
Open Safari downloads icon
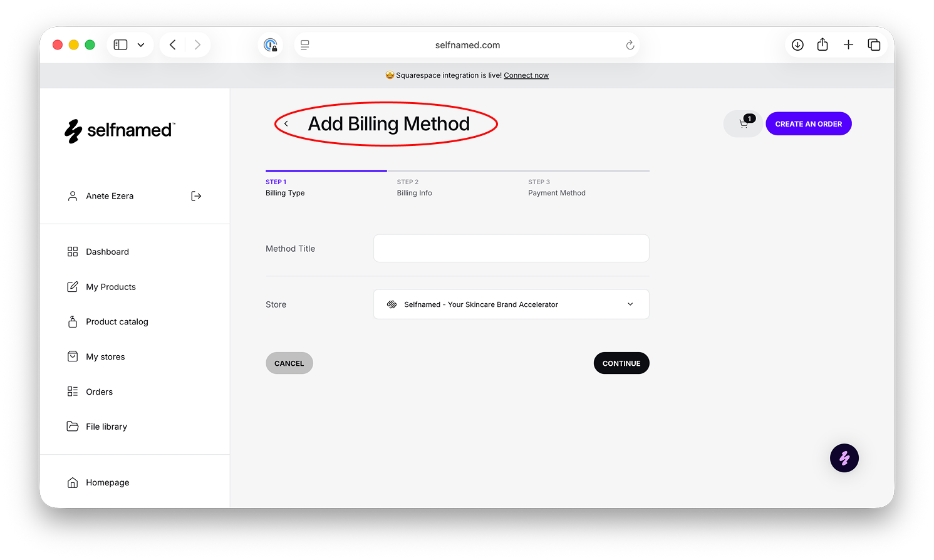pyautogui.click(x=797, y=45)
